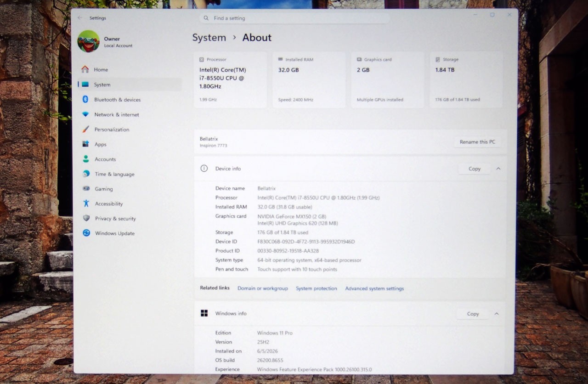
Task: Open the Graphics card 2 GB card
Action: (x=388, y=80)
